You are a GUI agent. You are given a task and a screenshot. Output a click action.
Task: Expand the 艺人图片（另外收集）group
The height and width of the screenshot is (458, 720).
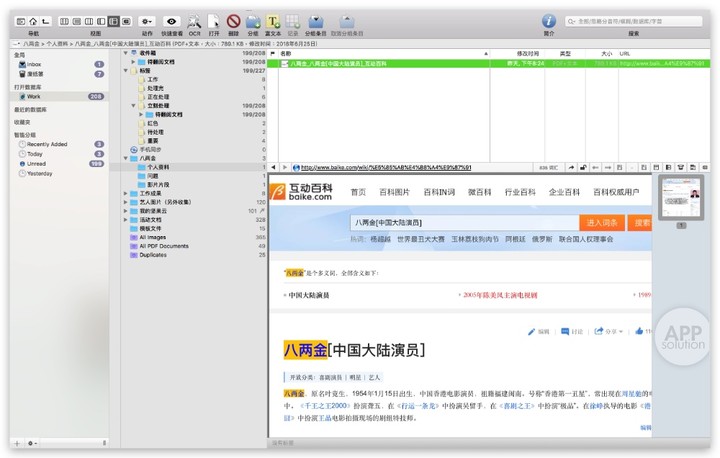point(125,202)
